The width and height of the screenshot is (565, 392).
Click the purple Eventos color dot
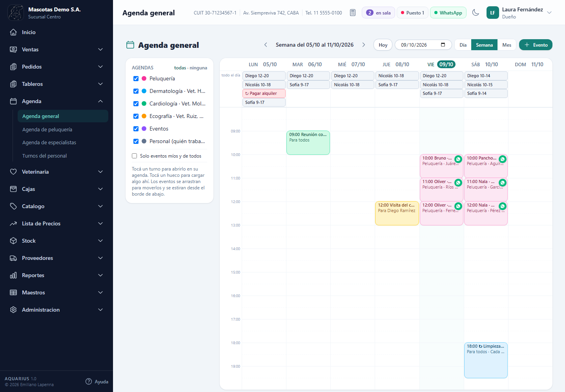tap(144, 129)
